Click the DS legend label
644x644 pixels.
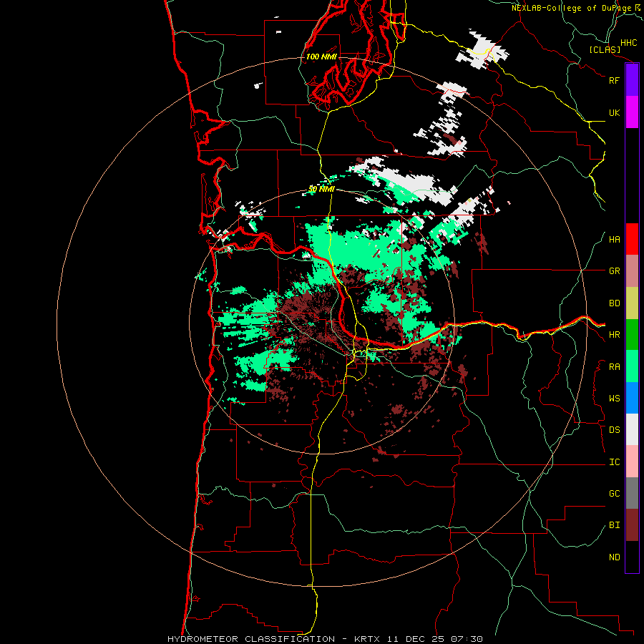pos(614,430)
